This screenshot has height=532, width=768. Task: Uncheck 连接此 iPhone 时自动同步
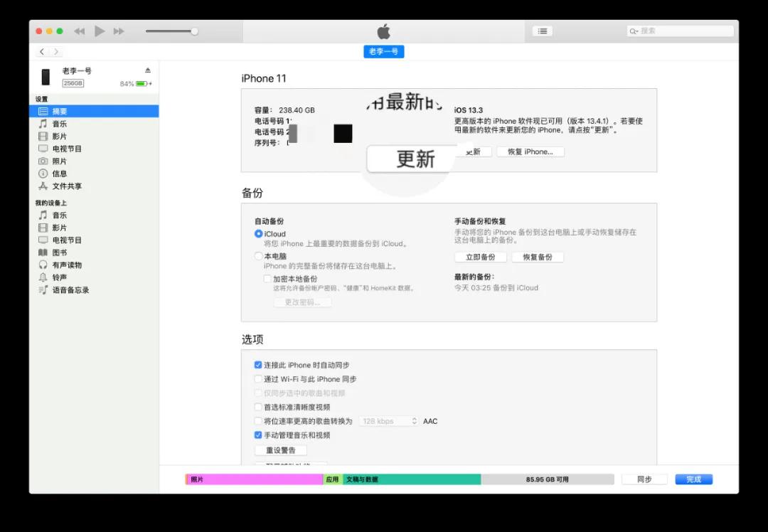[x=258, y=365]
